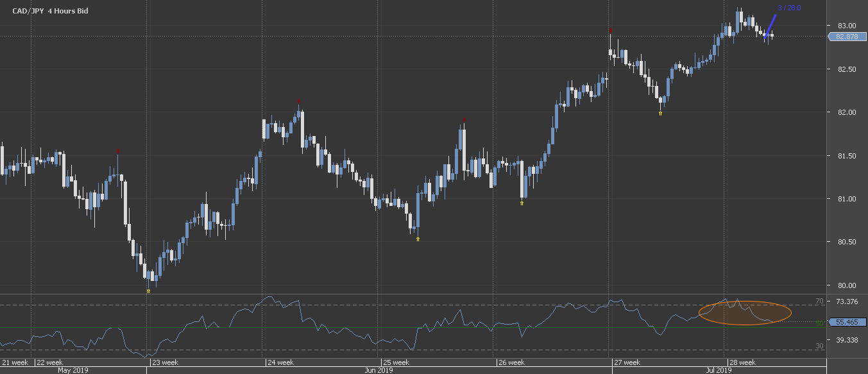Click the 81.00 price axis label
Viewport: 868px width, 374px height.
[x=846, y=199]
